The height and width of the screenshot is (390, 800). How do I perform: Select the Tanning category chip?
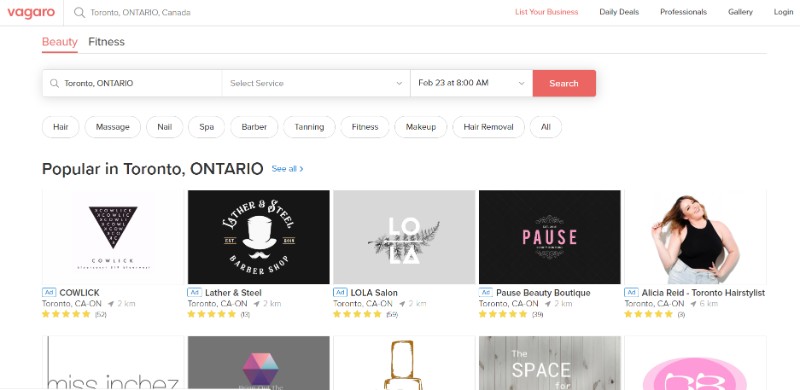coord(309,127)
